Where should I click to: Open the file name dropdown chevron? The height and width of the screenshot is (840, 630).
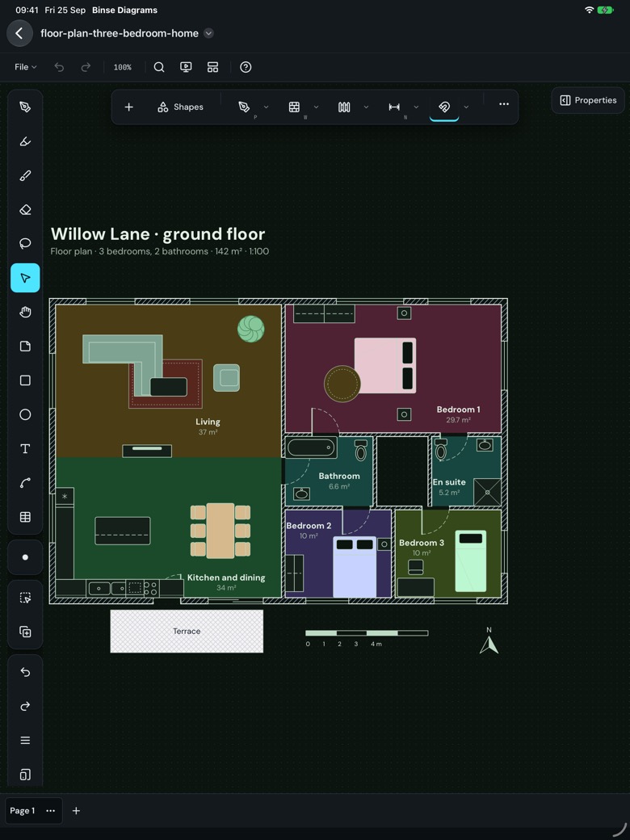209,33
